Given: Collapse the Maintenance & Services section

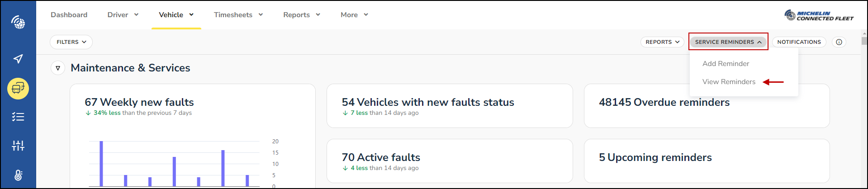Looking at the screenshot, I should pyautogui.click(x=58, y=68).
